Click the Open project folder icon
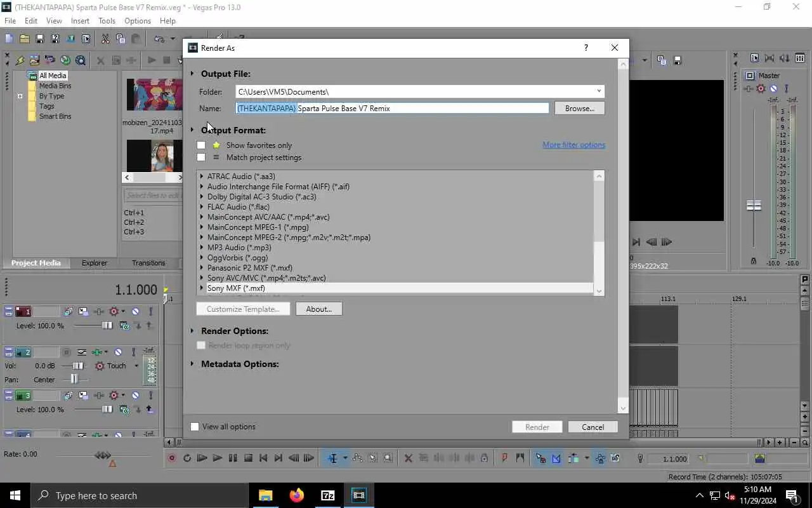The height and width of the screenshot is (508, 812). coord(24,39)
